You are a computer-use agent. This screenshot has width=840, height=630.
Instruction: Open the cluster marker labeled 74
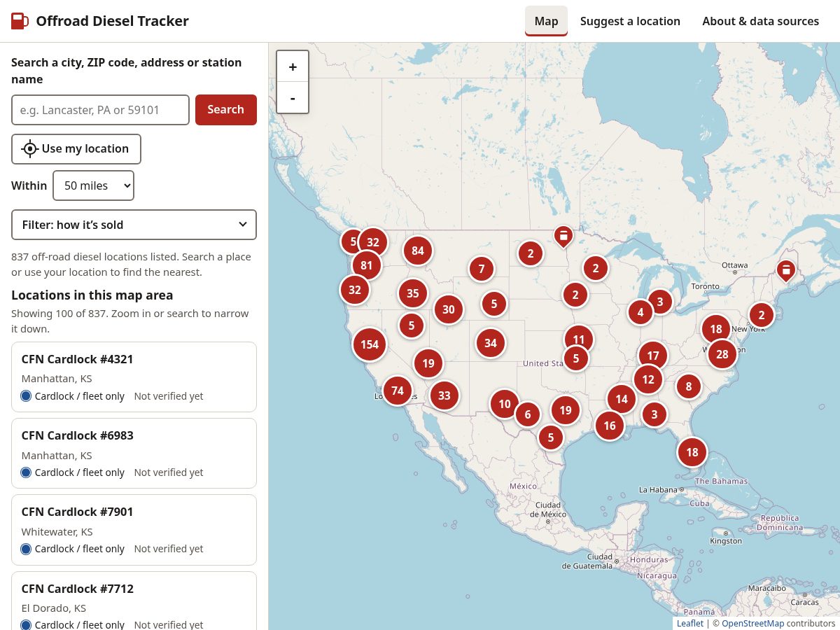398,391
